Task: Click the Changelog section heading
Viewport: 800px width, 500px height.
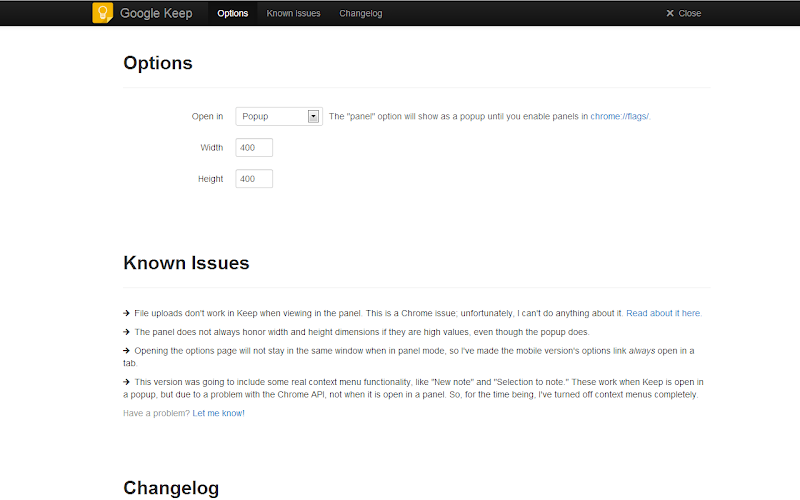Action: [171, 488]
